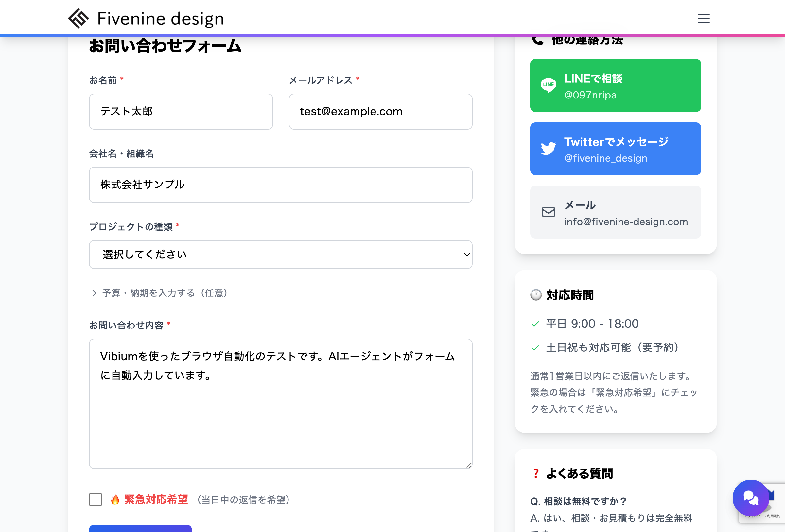Click the Fivenine design logo icon

(78, 18)
